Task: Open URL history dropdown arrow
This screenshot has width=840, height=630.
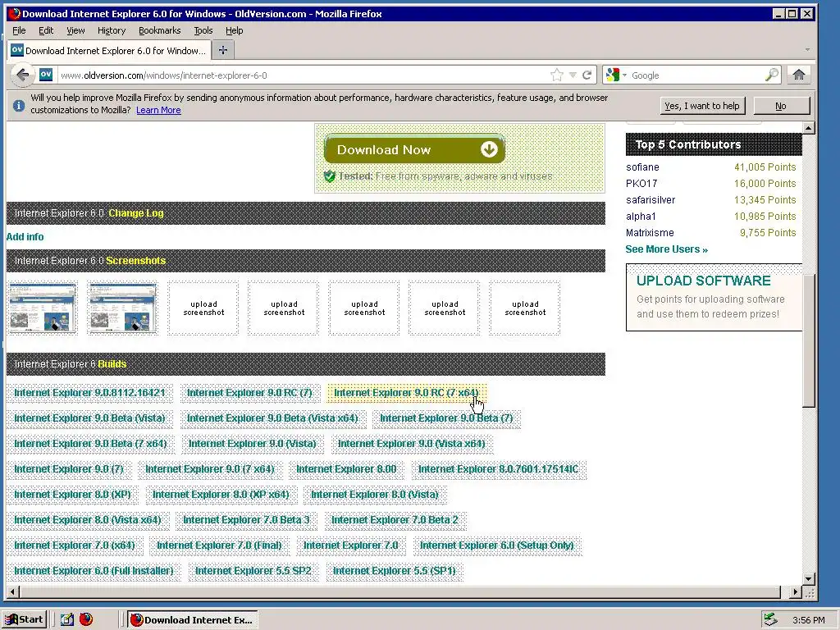Action: [573, 75]
